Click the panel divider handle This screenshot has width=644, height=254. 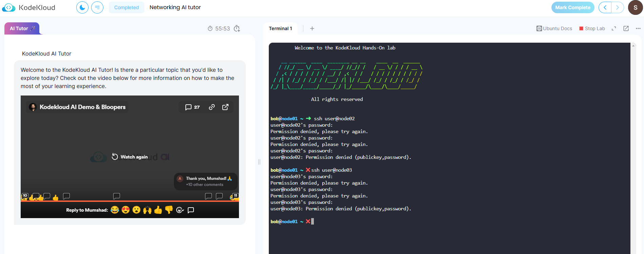click(x=259, y=162)
